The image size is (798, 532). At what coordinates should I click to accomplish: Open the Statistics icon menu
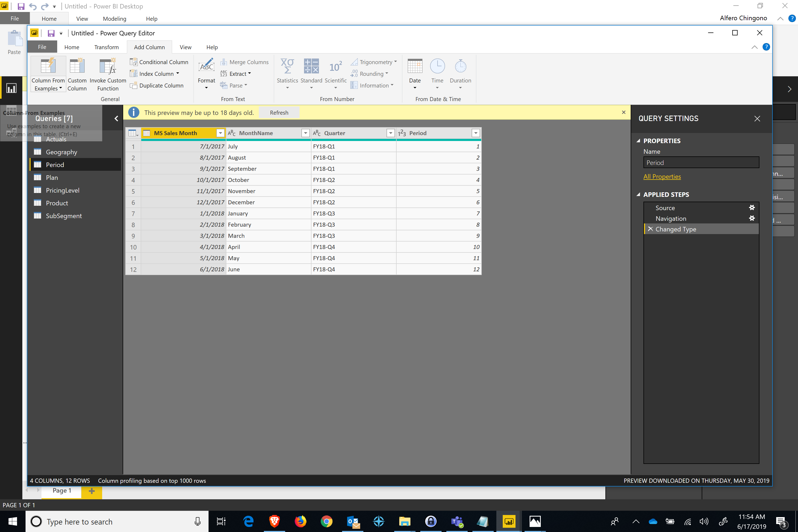pos(287,66)
